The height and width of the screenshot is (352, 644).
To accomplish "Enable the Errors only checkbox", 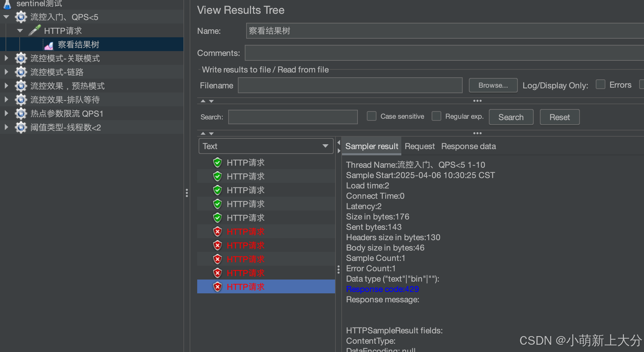I will [x=601, y=85].
